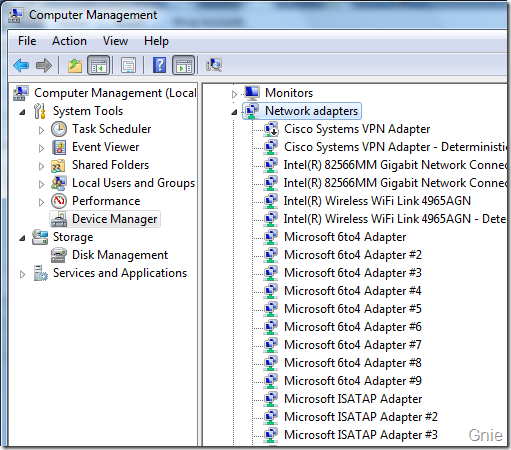Open the View menu
This screenshot has width=511, height=450.
pyautogui.click(x=115, y=41)
